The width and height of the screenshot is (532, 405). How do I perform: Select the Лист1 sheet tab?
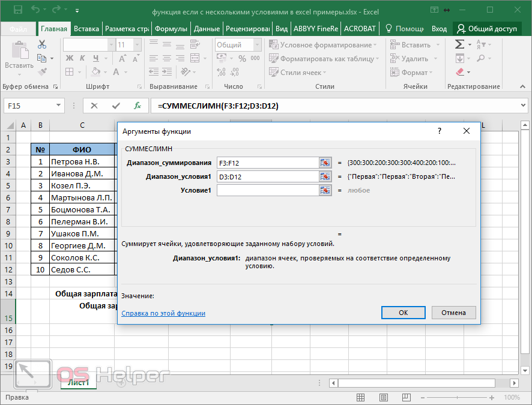click(78, 382)
